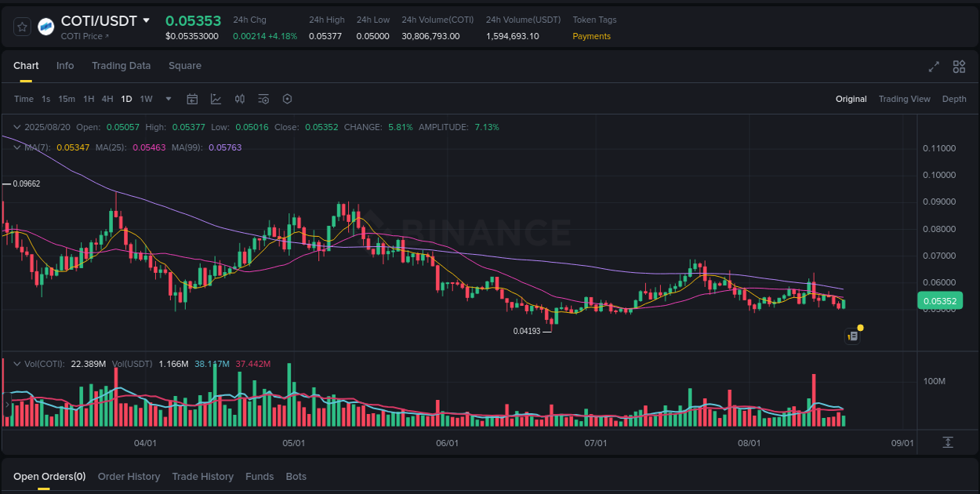Open the extra timeframe dropdown arrow
This screenshot has height=494, width=980.
coord(168,99)
